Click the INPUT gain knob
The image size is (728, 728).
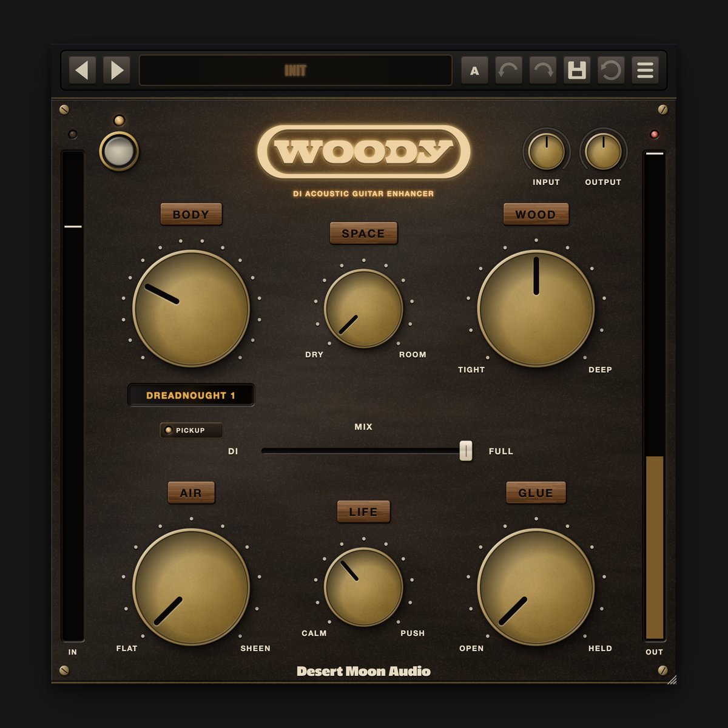[x=546, y=152]
